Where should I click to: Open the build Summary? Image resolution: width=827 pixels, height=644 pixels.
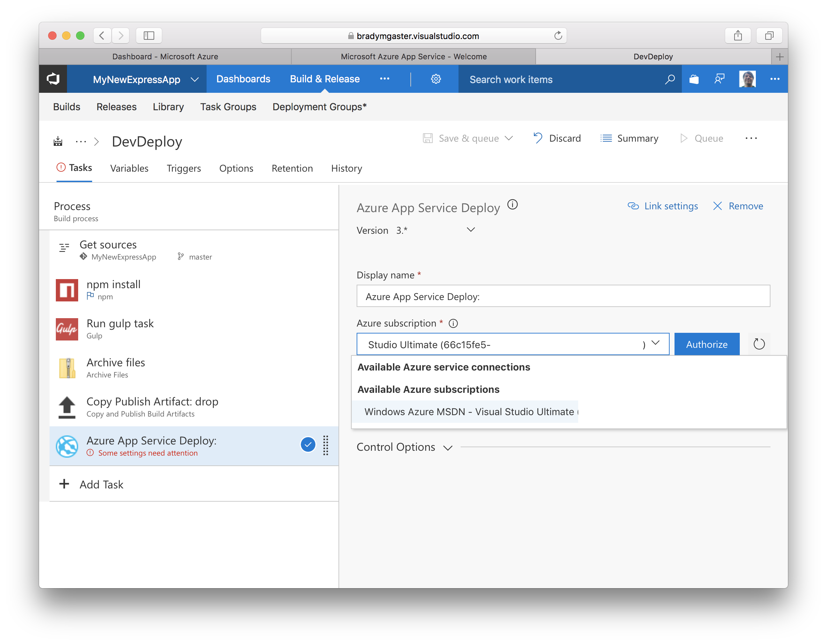click(x=629, y=138)
